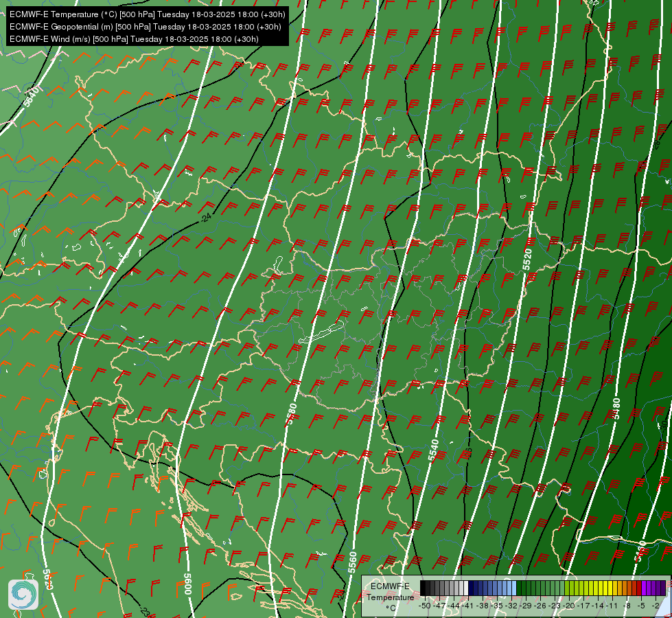Pick the black swatch at legend's cold end
Image resolution: width=672 pixels, height=618 pixels.
(x=423, y=588)
